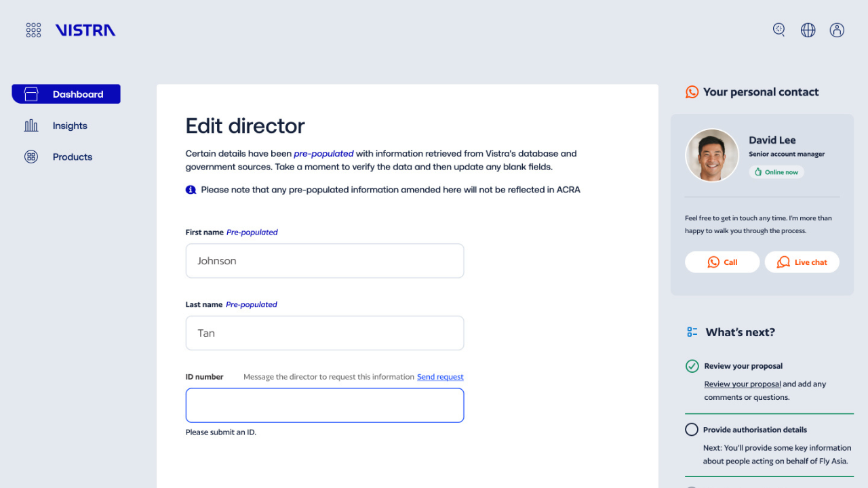This screenshot has width=868, height=488.
Task: Click the globe language icon
Action: click(x=808, y=30)
